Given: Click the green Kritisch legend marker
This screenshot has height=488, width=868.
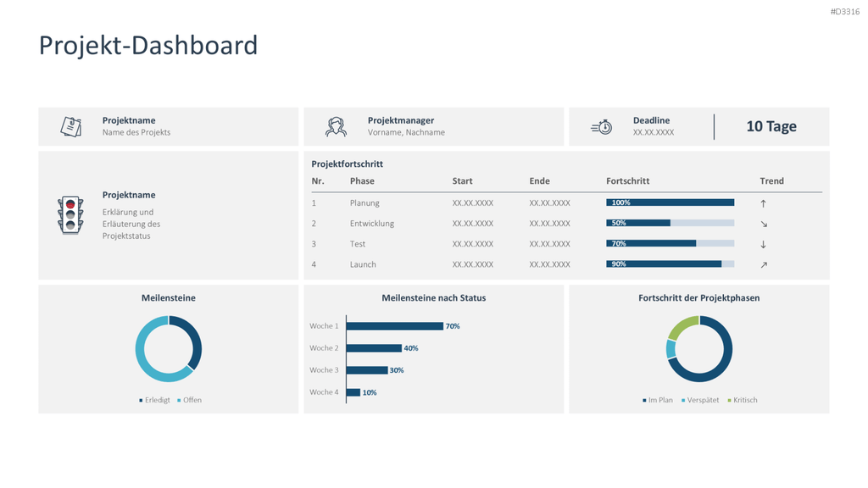Looking at the screenshot, I should coord(729,400).
